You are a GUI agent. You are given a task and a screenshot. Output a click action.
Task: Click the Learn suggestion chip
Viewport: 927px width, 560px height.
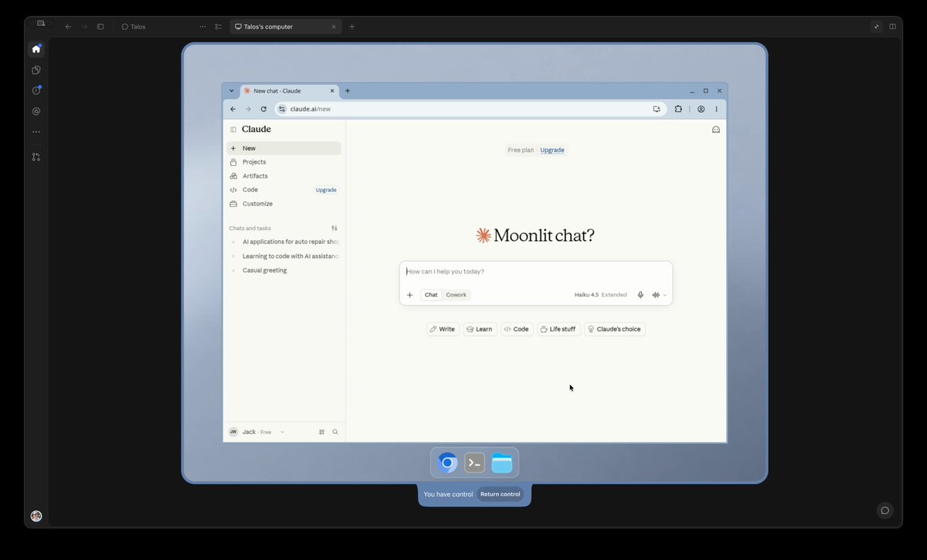pos(480,329)
